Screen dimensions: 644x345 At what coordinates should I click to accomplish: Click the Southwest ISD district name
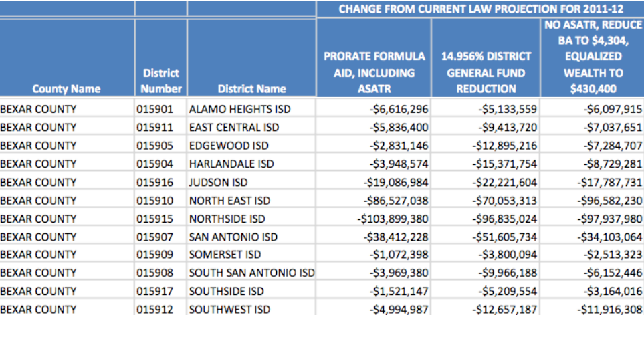[229, 310]
